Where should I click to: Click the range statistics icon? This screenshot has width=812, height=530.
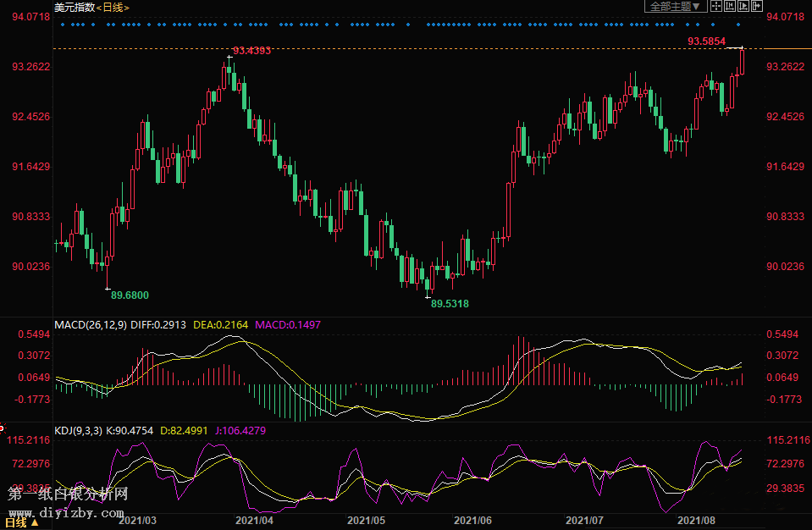point(730,7)
